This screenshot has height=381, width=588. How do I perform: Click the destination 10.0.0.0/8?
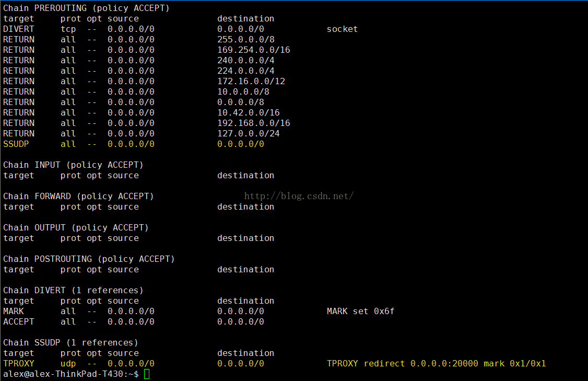coord(243,92)
